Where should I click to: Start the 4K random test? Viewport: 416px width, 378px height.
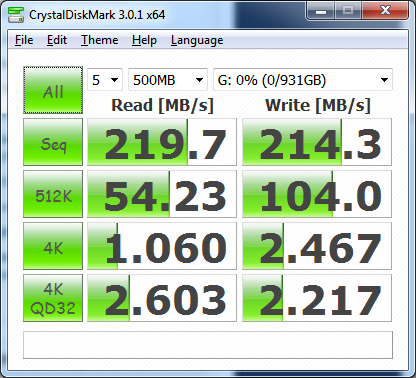53,246
